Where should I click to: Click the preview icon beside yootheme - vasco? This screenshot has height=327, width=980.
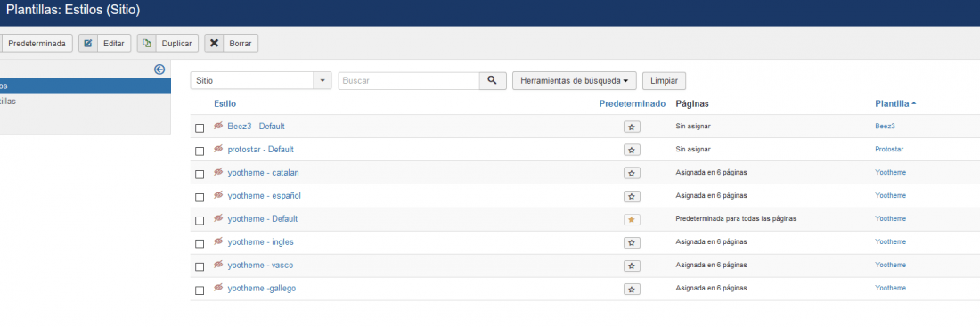pos(218,265)
